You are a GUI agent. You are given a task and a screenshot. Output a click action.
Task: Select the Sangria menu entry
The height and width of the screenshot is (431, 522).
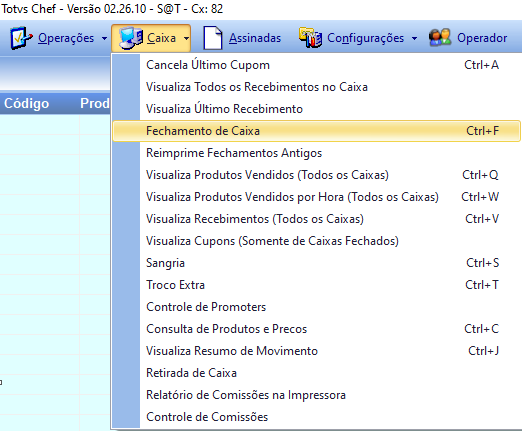(x=316, y=263)
